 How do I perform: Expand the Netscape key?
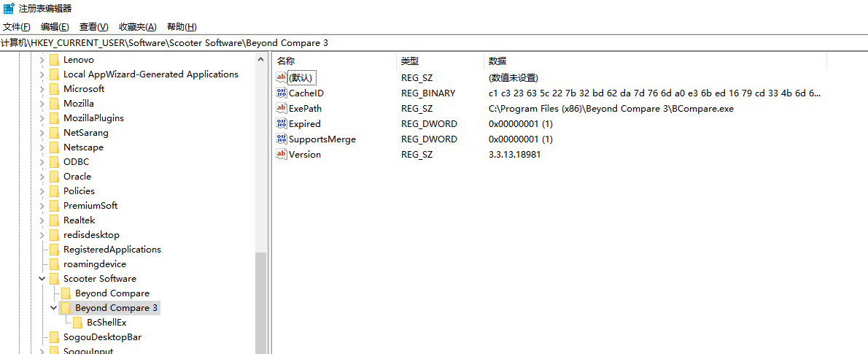pos(42,147)
